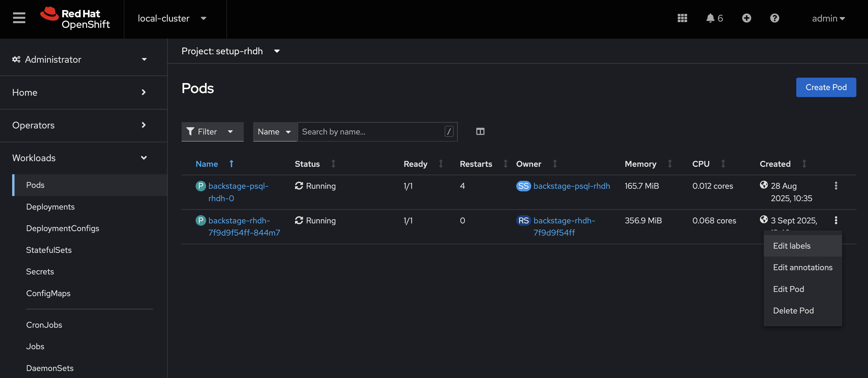Open the help question mark menu
This screenshot has width=868, height=378.
[774, 18]
